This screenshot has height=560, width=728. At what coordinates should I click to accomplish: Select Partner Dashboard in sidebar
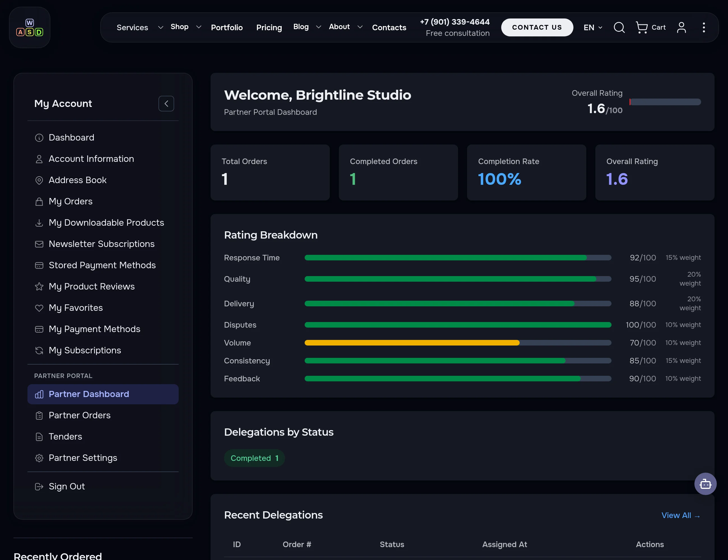pyautogui.click(x=103, y=394)
